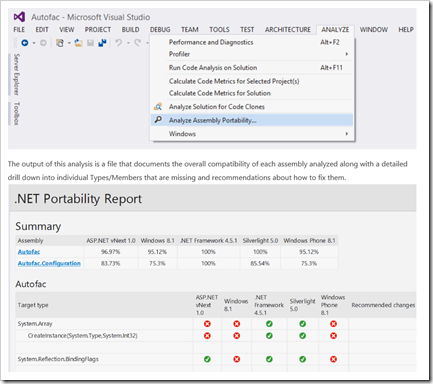Open the Server Explorer side tab
The image size is (433, 384).
(x=16, y=74)
